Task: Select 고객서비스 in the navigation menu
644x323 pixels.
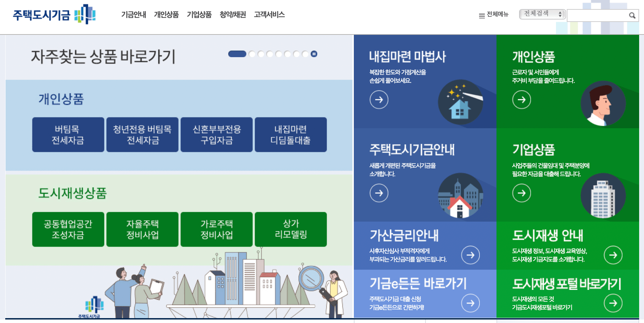Action: 269,15
